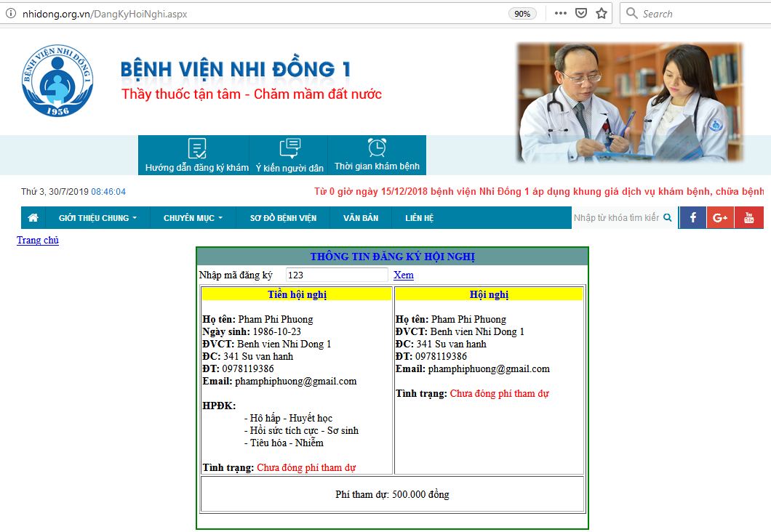Screen dimensions: 771x532
Task: Open the Văn Bản menu item
Action: coord(361,217)
